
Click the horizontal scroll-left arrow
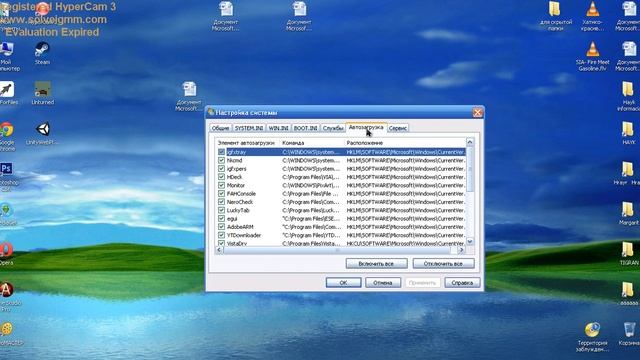219,250
